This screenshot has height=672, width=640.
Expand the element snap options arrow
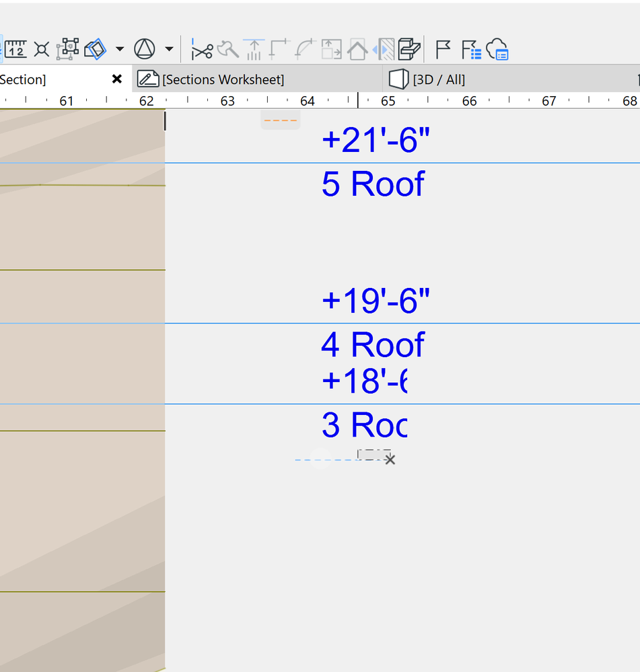(170, 49)
